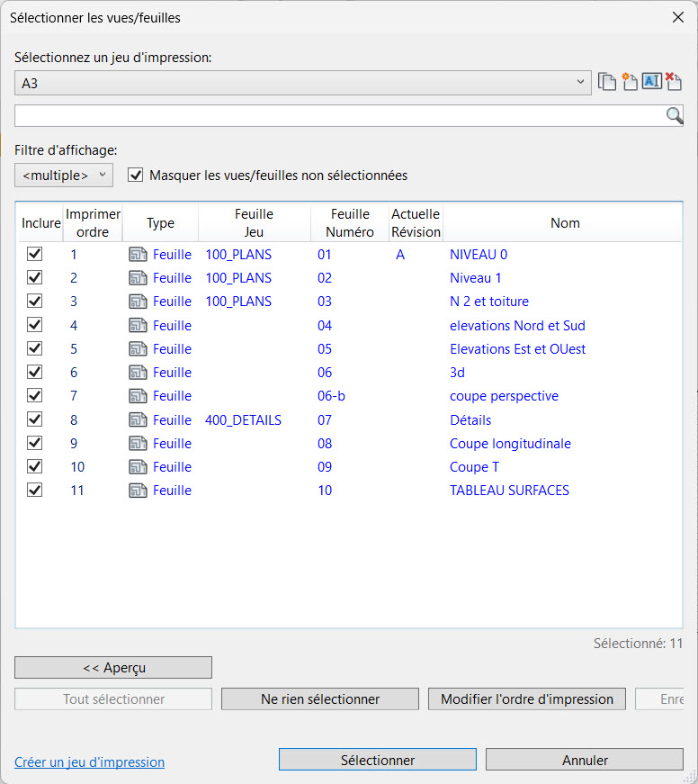Uncheck the Inclure box for Coupe T

click(35, 467)
